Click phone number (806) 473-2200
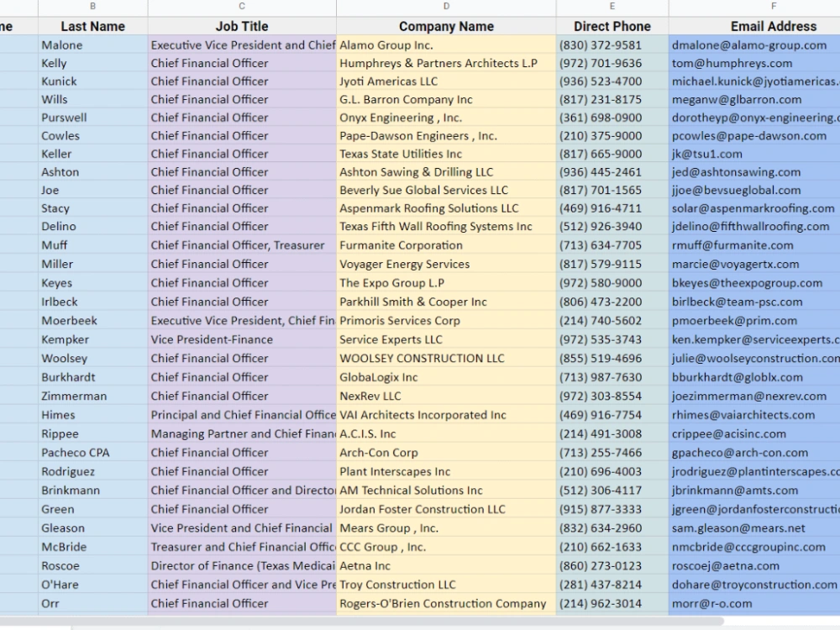840x630 pixels. [612, 302]
